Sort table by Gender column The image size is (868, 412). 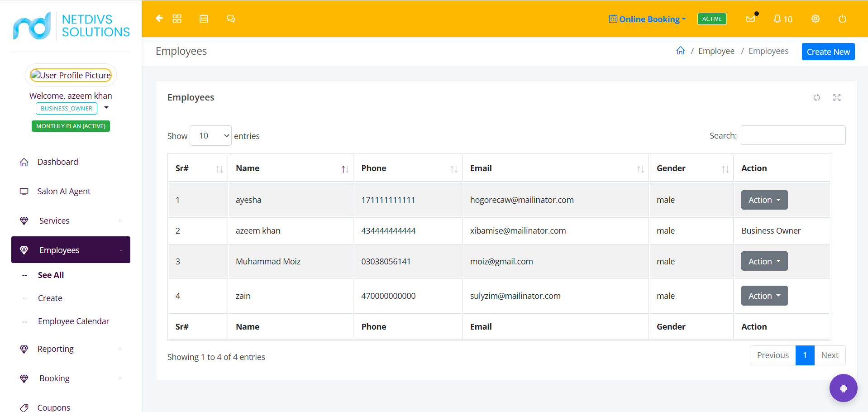691,168
